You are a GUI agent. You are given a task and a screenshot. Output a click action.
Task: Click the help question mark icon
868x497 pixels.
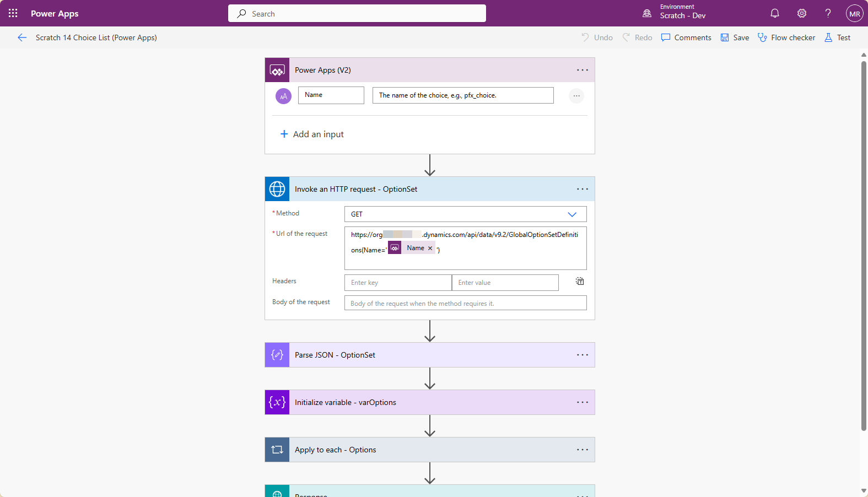point(828,13)
